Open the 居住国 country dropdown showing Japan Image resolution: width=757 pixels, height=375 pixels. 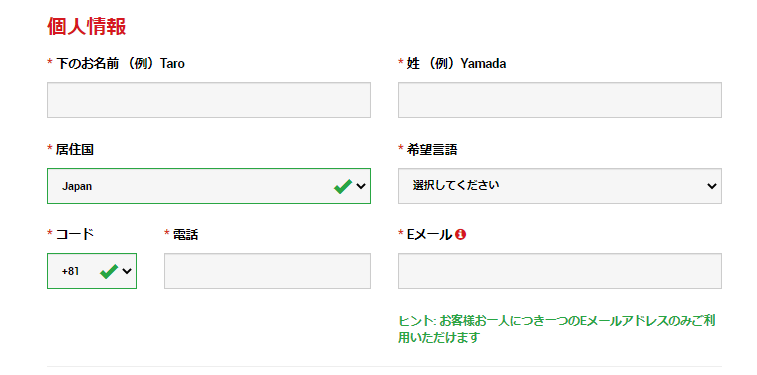(209, 186)
